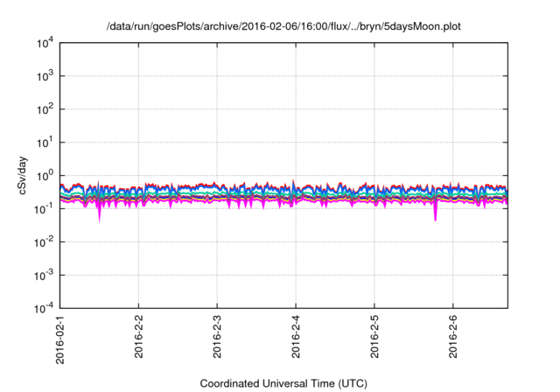
Task: Click the 10^-3 y-axis tick label
Action: pyautogui.click(x=44, y=276)
